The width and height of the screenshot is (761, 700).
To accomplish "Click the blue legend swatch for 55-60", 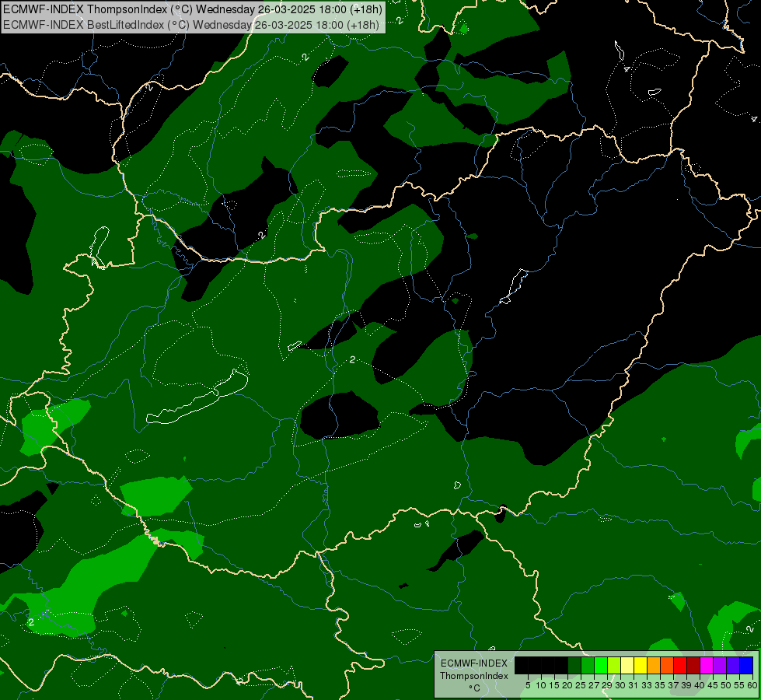I will coord(746,665).
